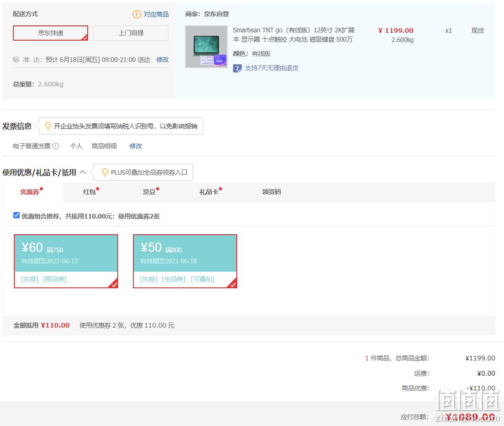Click the Smartisan TNT go product thumbnail
Image resolution: width=504 pixels, height=426 pixels.
(206, 47)
